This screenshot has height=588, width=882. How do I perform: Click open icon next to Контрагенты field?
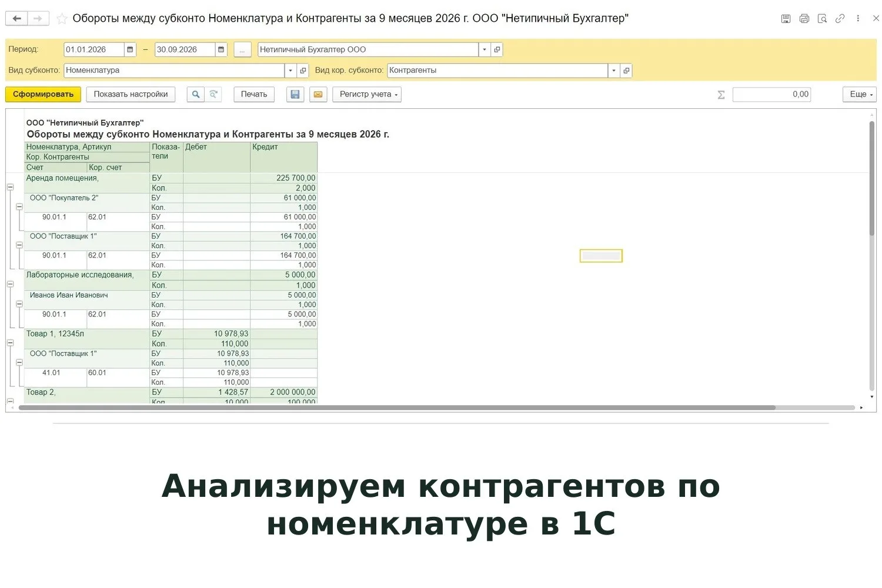tap(626, 70)
